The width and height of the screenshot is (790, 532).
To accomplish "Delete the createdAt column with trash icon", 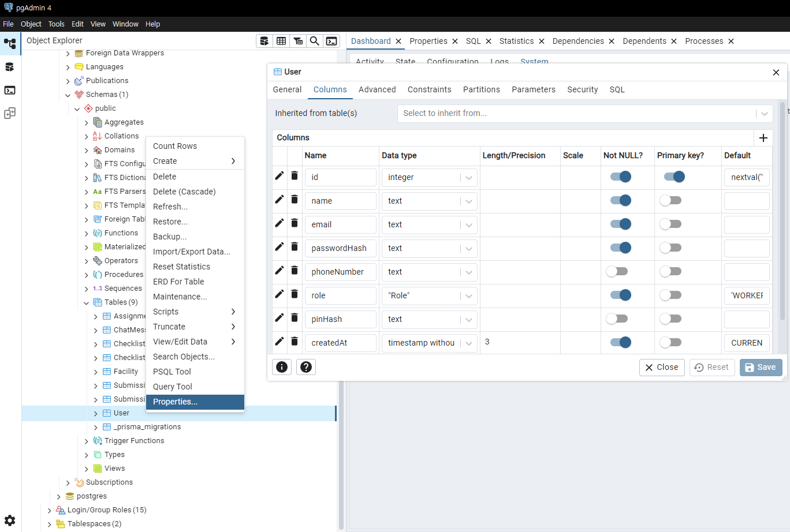I will (295, 341).
